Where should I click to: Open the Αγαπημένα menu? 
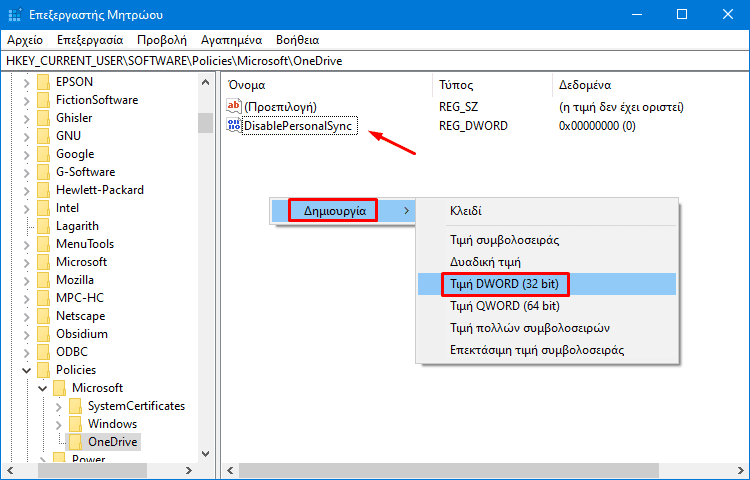tap(232, 40)
